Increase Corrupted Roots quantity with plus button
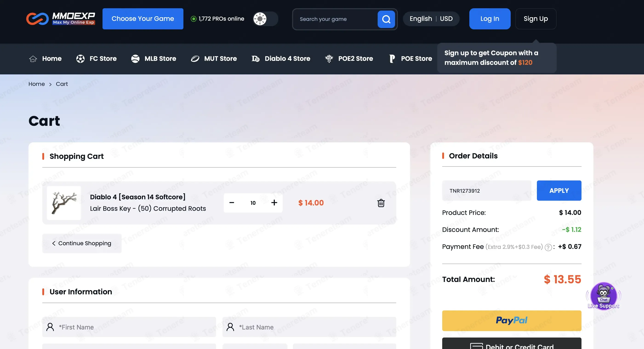 [274, 203]
